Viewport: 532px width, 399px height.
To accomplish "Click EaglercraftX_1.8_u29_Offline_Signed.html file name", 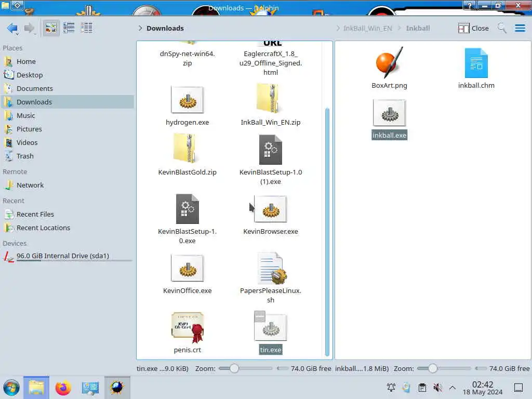I will point(270,63).
